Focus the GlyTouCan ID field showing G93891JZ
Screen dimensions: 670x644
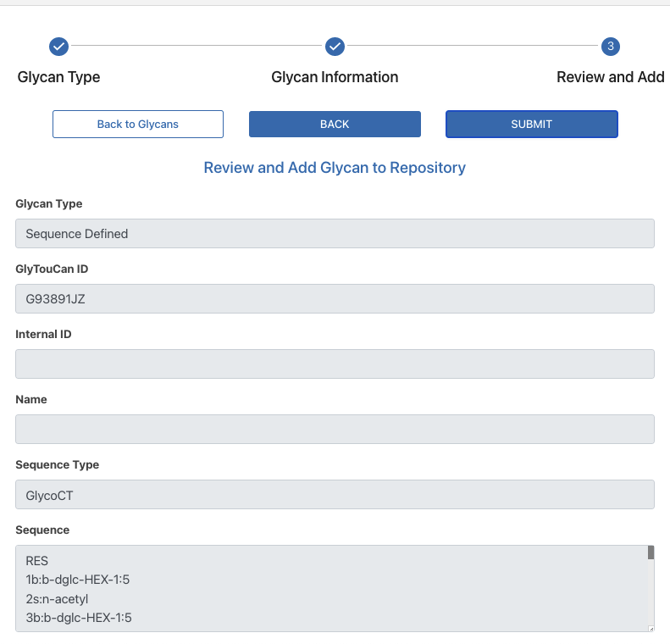335,299
